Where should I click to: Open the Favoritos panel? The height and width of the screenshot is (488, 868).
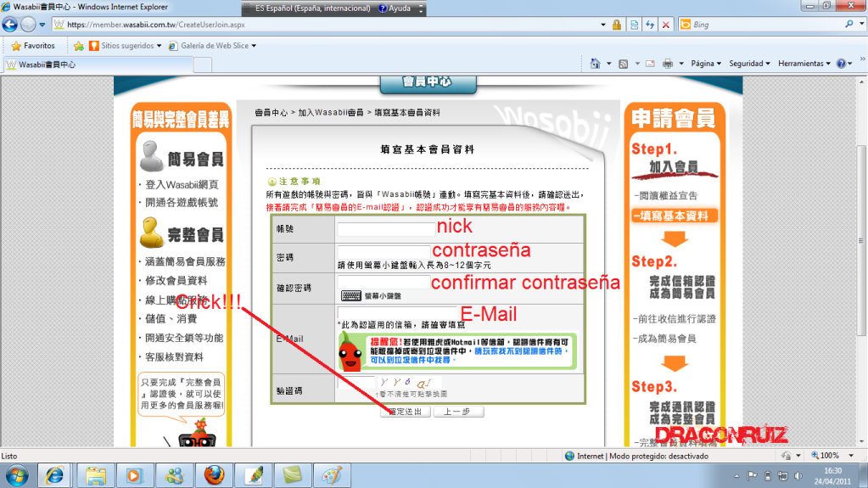33,46
